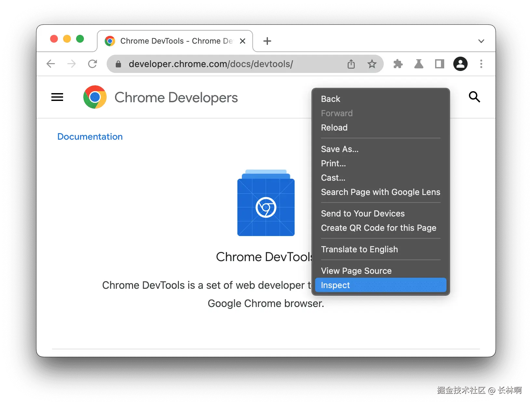Click the browser back arrow
Image resolution: width=532 pixels, height=405 pixels.
[51, 64]
